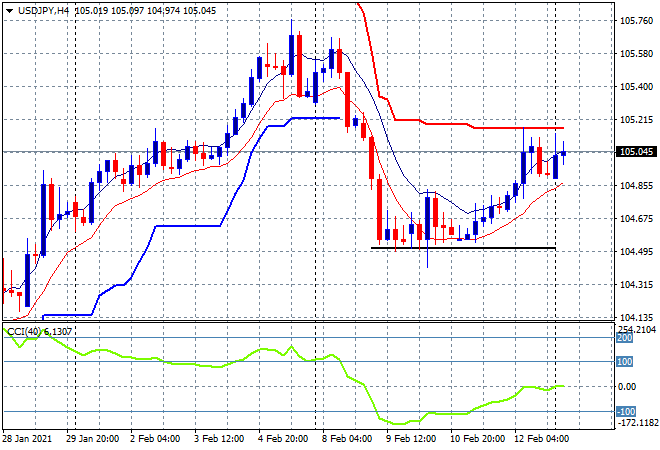Select the 254.2104 CCI scale maximum

coord(636,329)
